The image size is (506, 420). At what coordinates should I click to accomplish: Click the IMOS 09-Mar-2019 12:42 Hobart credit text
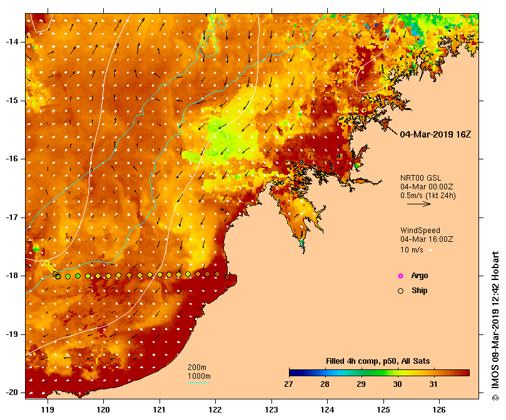pyautogui.click(x=495, y=326)
